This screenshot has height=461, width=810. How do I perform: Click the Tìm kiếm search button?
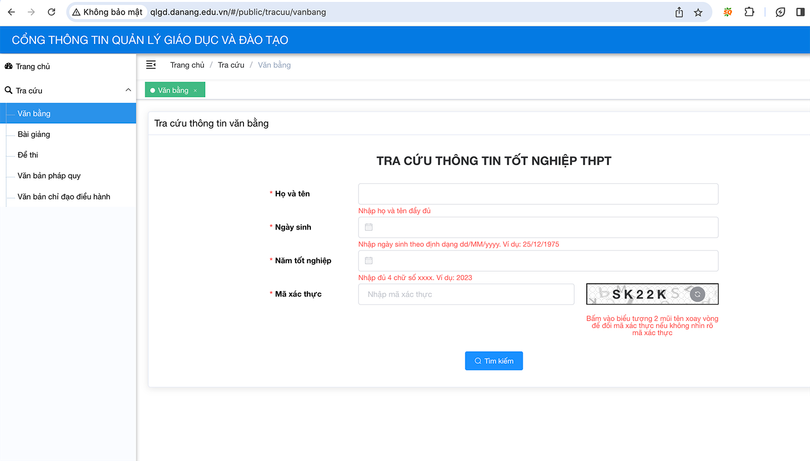pos(494,361)
